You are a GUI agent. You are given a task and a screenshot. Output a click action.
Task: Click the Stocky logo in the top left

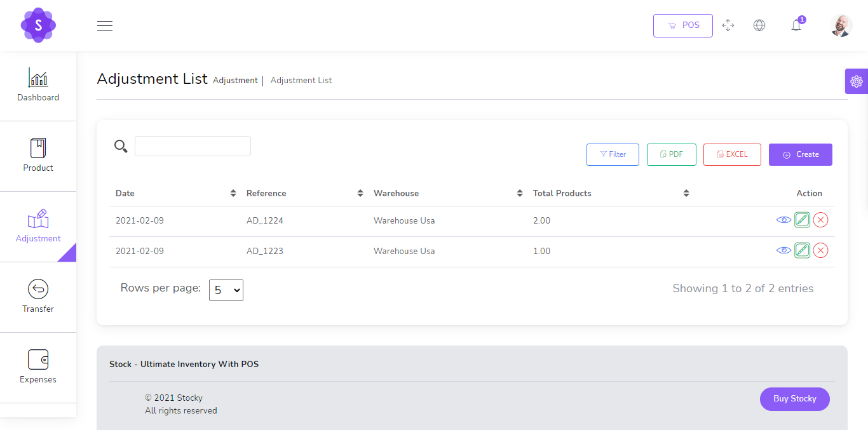point(38,25)
